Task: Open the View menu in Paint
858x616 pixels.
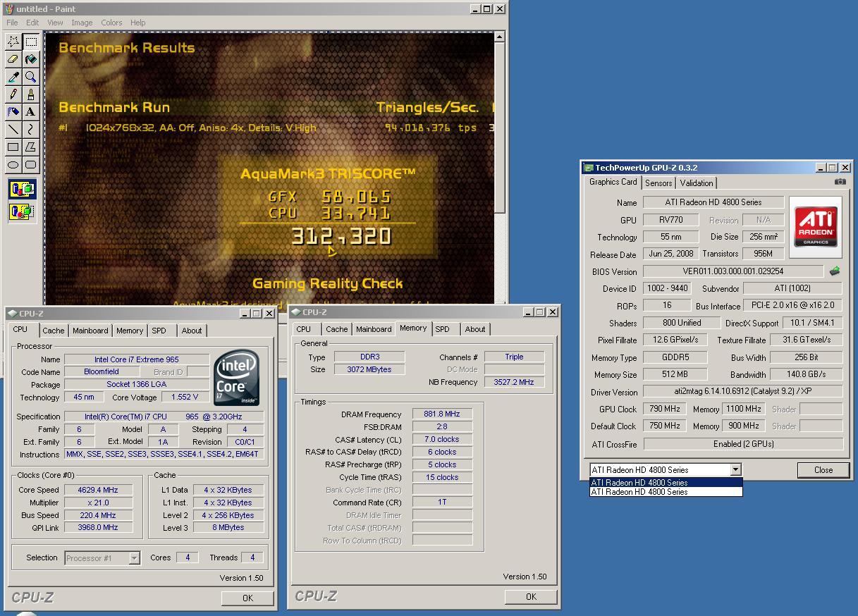Action: pyautogui.click(x=55, y=23)
